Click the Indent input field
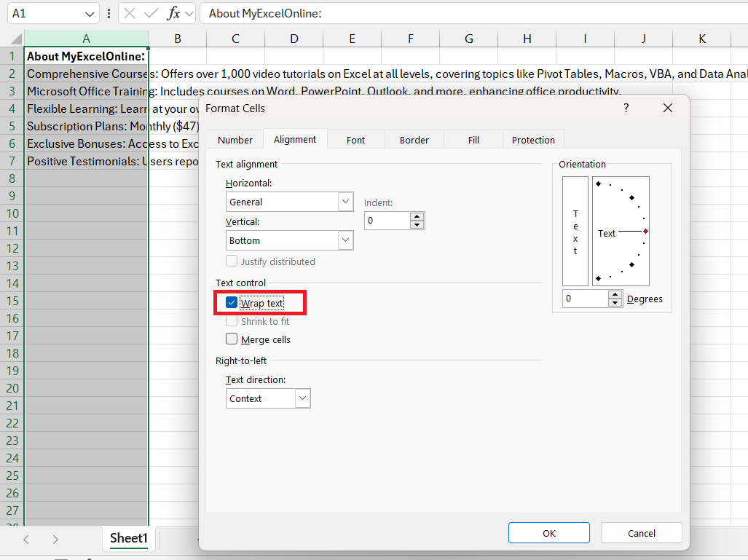 point(387,221)
